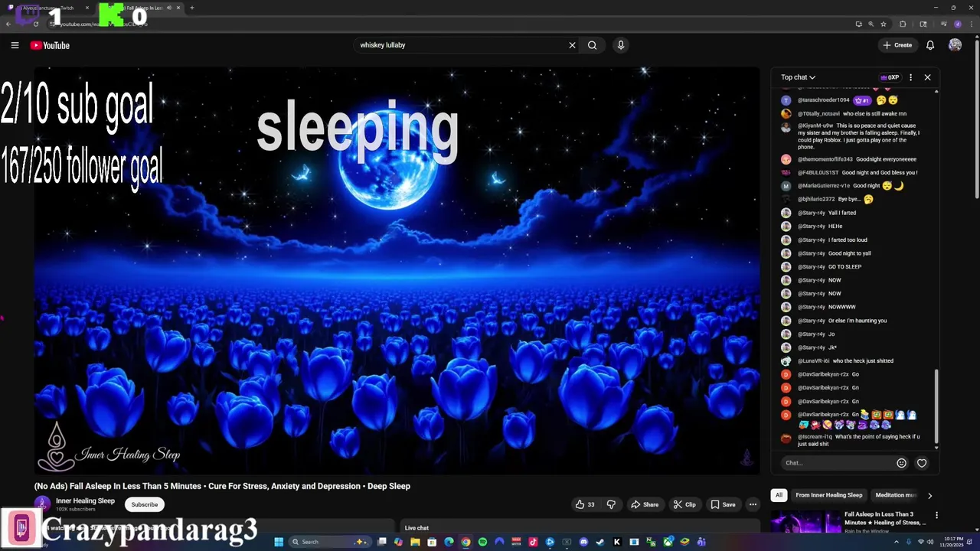The width and height of the screenshot is (980, 551).
Task: Send a heart reaction in chat
Action: pos(922,463)
